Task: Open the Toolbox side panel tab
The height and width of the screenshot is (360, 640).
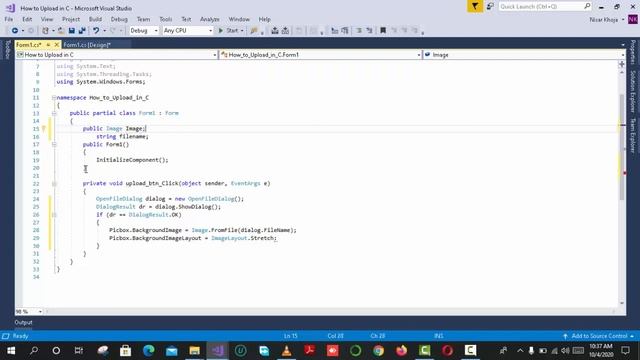Action: [x=7, y=49]
